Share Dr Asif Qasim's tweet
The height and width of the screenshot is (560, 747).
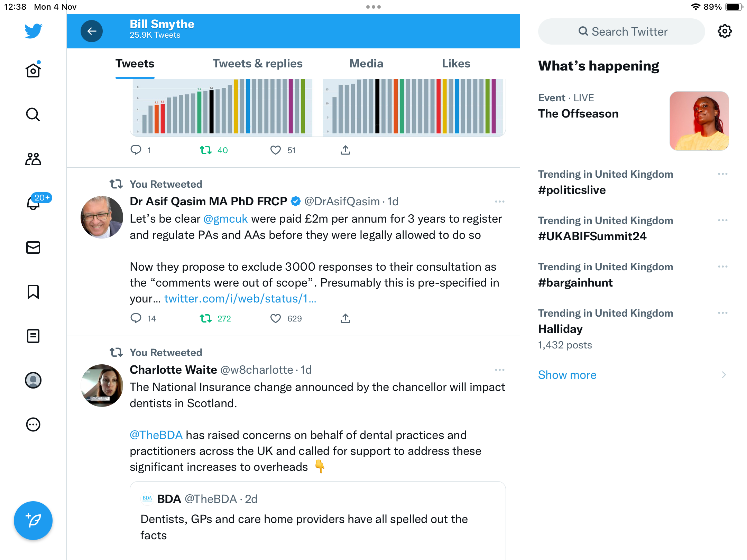[345, 318]
